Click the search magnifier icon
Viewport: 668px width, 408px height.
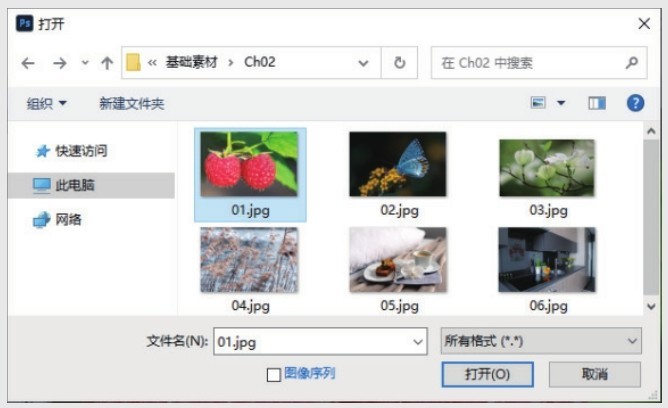point(632,63)
